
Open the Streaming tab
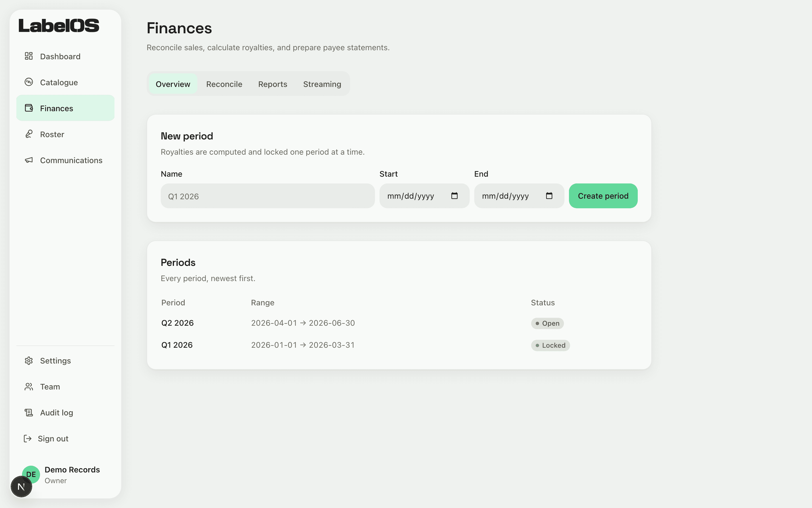pos(322,84)
